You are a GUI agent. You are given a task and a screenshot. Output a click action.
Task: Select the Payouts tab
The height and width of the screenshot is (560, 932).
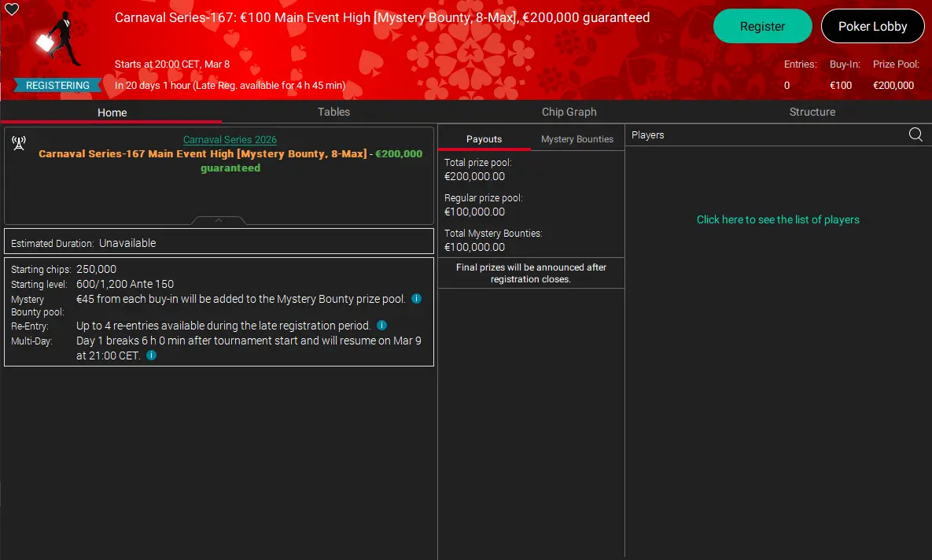tap(484, 139)
